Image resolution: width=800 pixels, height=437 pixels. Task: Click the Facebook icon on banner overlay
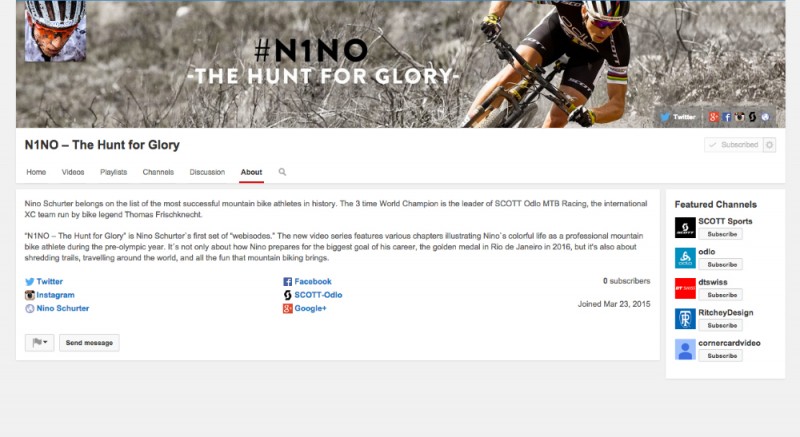(x=727, y=117)
